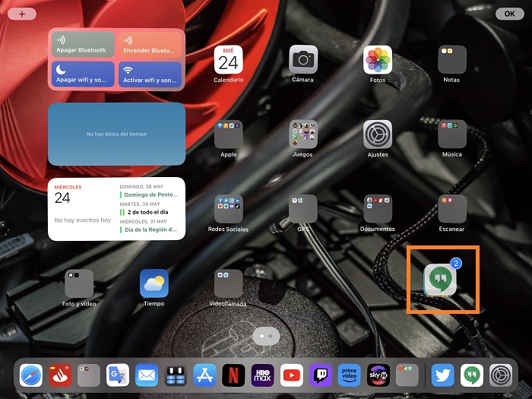Open the Documentos folder
Viewport: 532px width, 399px height.
pos(378,209)
